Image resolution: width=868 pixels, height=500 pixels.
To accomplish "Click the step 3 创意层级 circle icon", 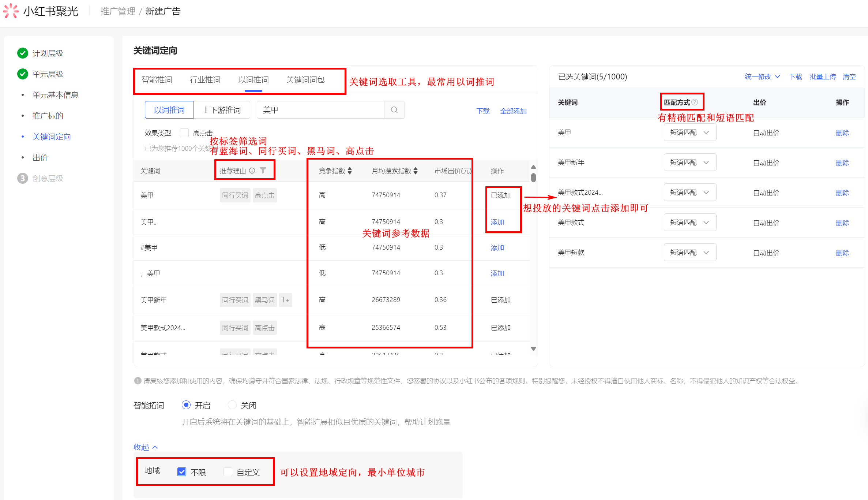I will [23, 178].
